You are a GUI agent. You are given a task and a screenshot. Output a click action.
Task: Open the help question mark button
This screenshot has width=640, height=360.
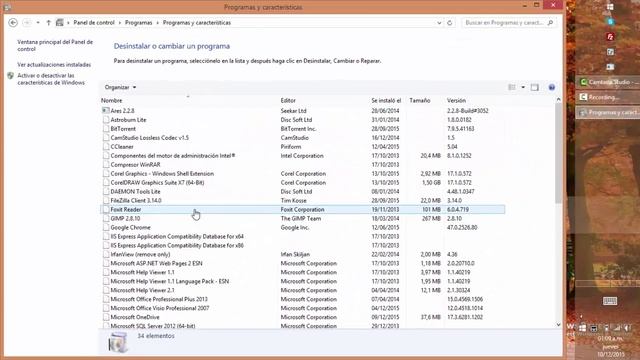click(551, 87)
